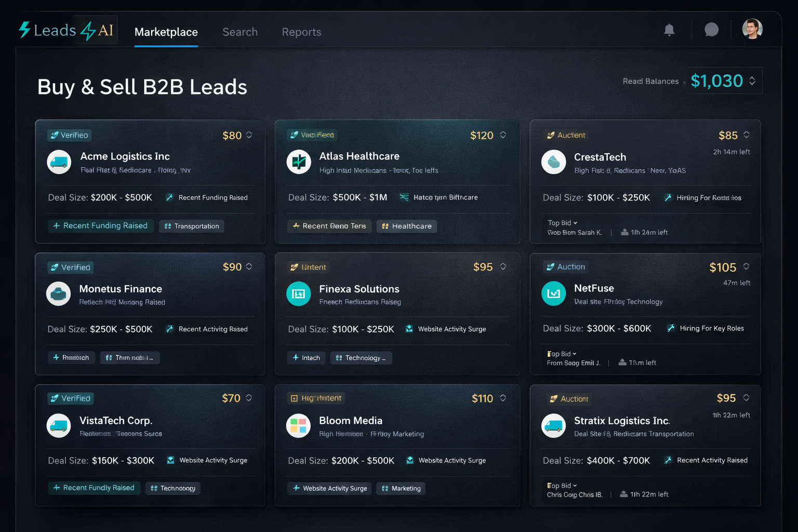The width and height of the screenshot is (798, 532).
Task: Click the "2h 14m left" timer on CrestaTech
Action: click(731, 152)
